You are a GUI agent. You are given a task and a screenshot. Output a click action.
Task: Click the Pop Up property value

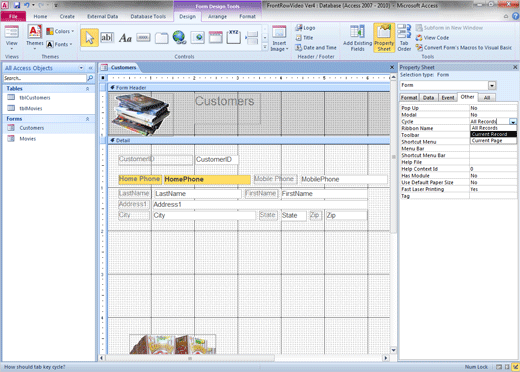coord(493,108)
